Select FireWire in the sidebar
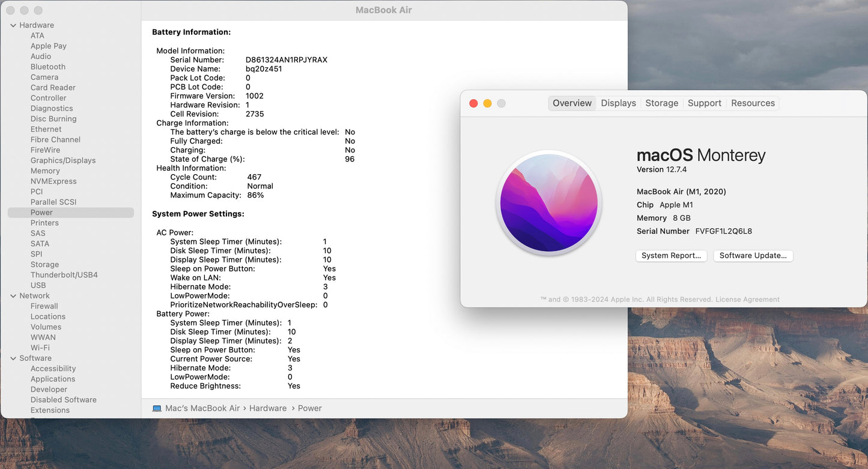Viewport: 868px width, 469px height. coord(46,150)
